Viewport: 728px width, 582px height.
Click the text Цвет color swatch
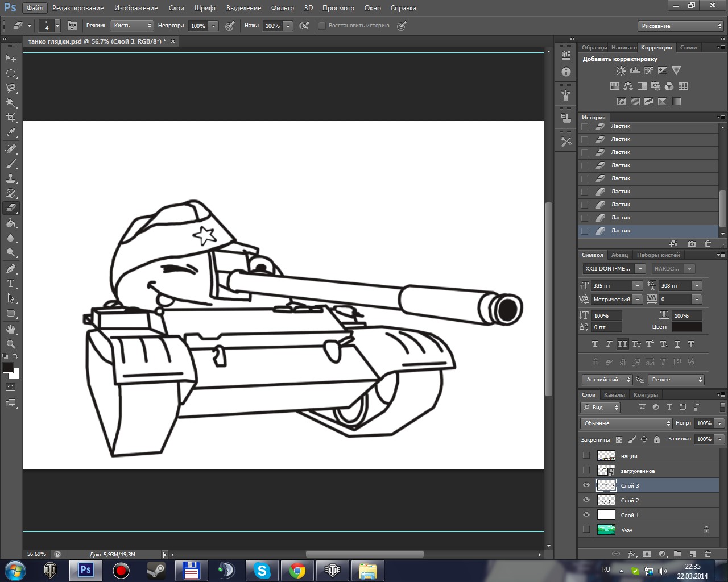pyautogui.click(x=686, y=327)
